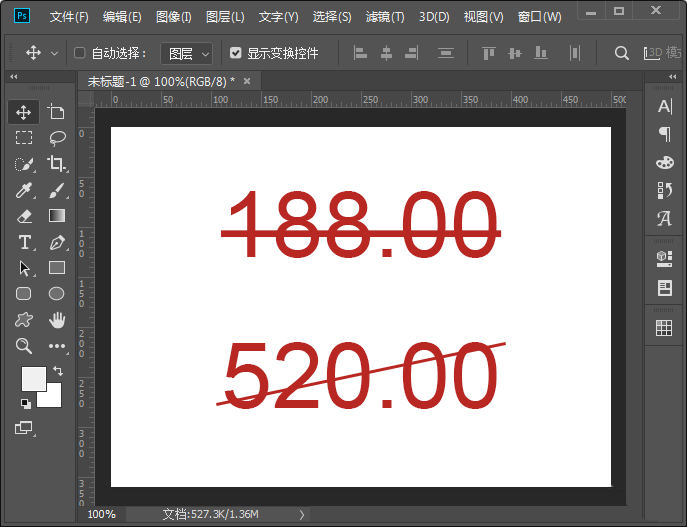Select the Eraser tool
This screenshot has height=527, width=687.
pyautogui.click(x=24, y=216)
